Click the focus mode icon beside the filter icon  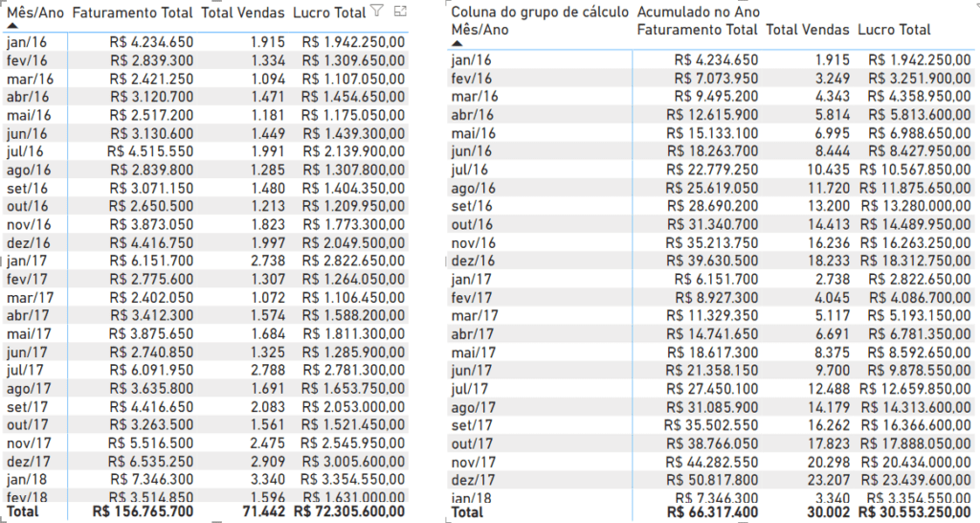click(400, 10)
